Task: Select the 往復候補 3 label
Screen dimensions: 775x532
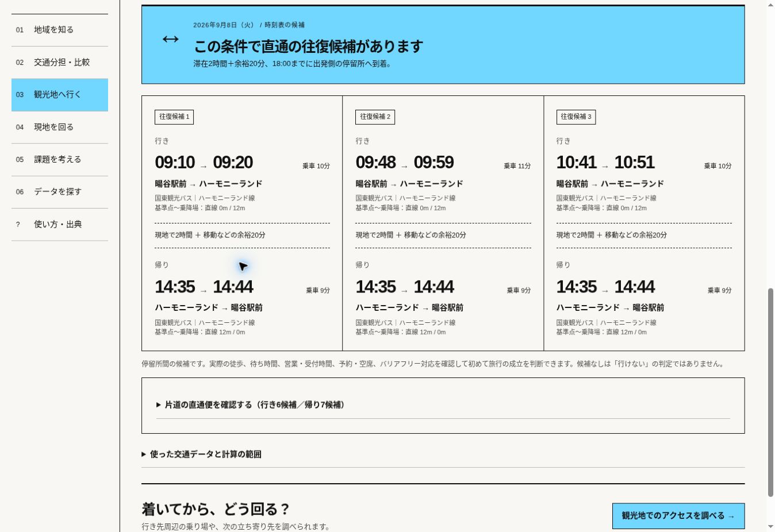Action: pos(576,117)
